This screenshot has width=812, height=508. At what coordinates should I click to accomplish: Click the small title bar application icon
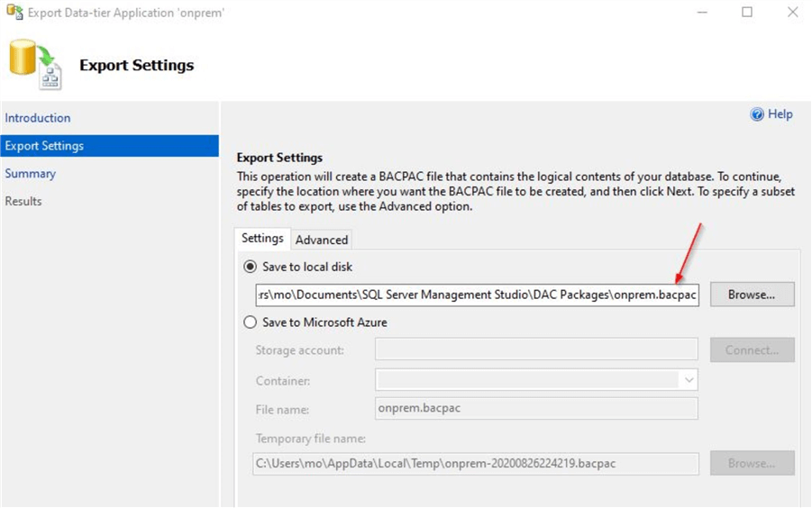point(14,14)
